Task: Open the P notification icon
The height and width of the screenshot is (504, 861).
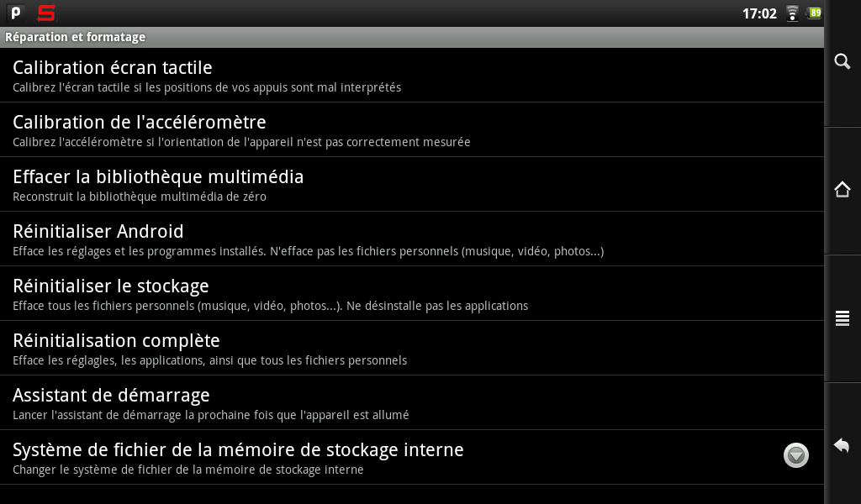Action: coord(16,13)
